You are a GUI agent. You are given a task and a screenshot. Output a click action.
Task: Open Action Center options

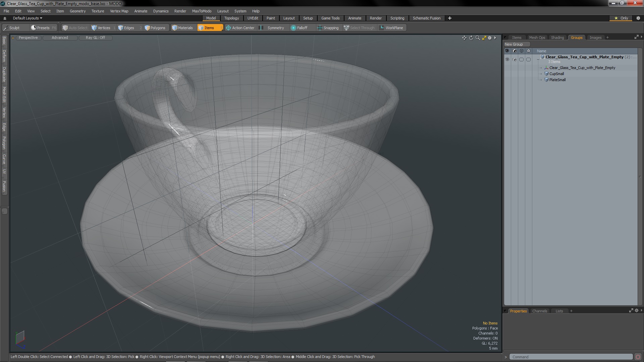click(x=240, y=28)
